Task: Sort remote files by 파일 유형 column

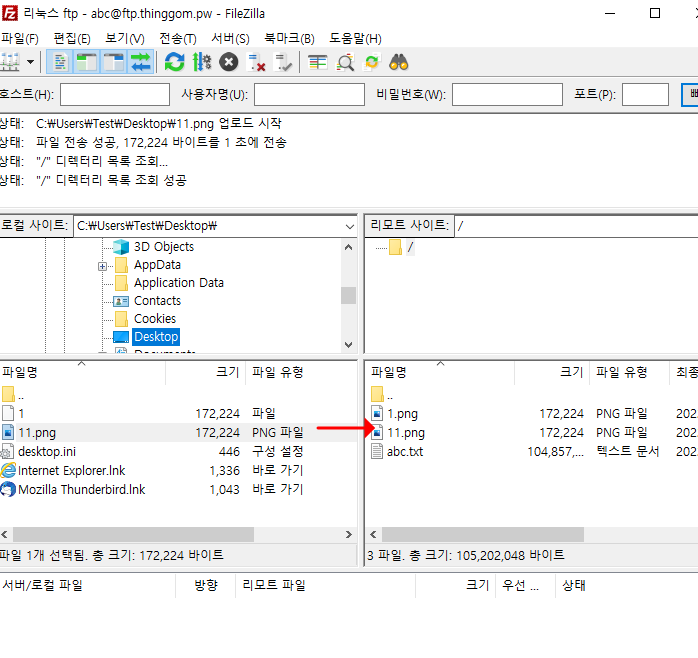Action: click(629, 372)
